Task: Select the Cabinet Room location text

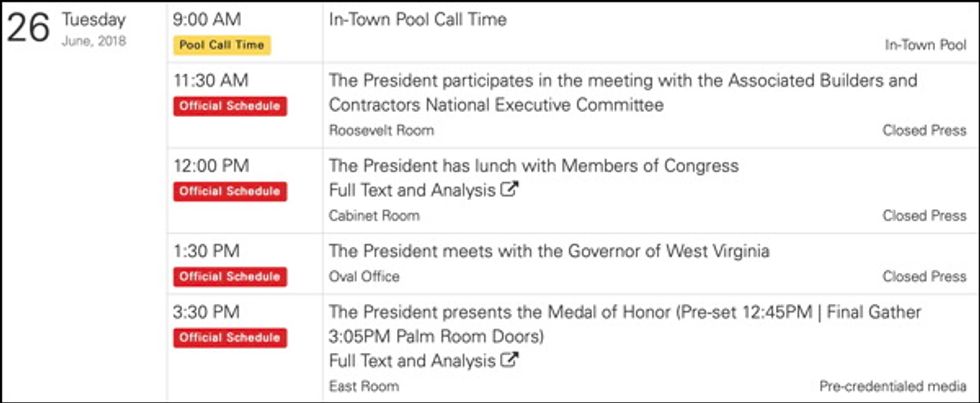Action: [374, 215]
